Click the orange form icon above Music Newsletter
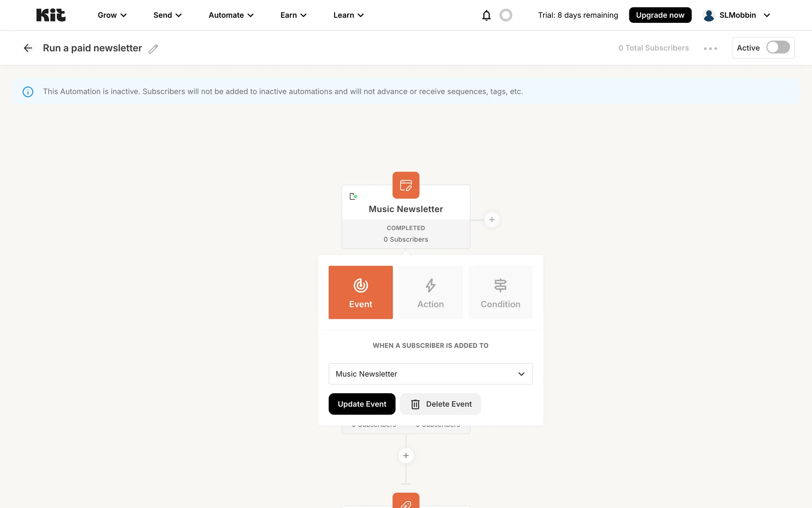The image size is (812, 508). [406, 185]
